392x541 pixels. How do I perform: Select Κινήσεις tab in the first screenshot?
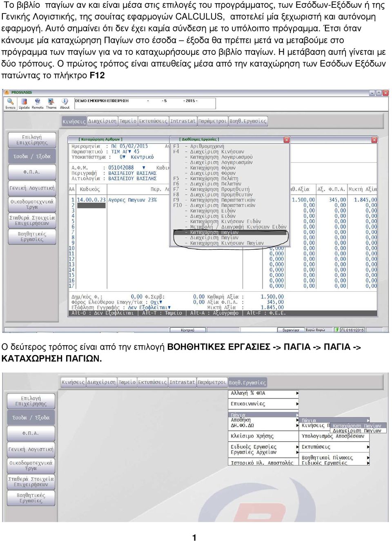tap(74, 121)
